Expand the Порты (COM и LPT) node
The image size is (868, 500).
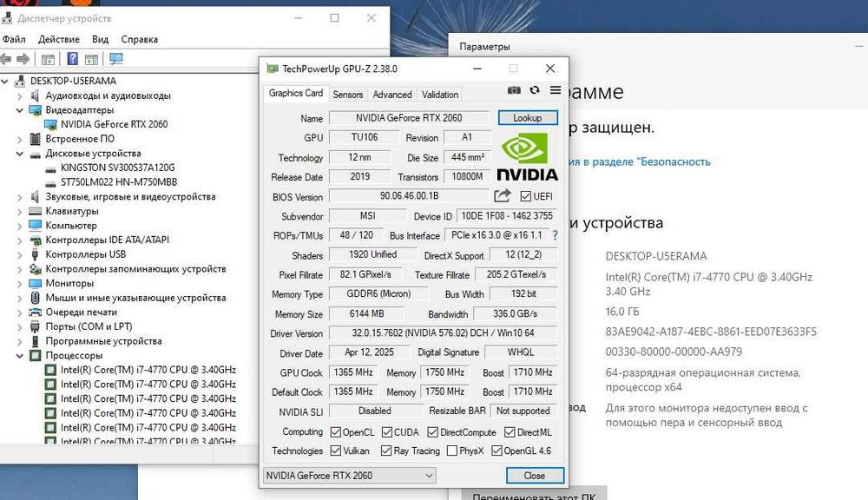tap(20, 326)
